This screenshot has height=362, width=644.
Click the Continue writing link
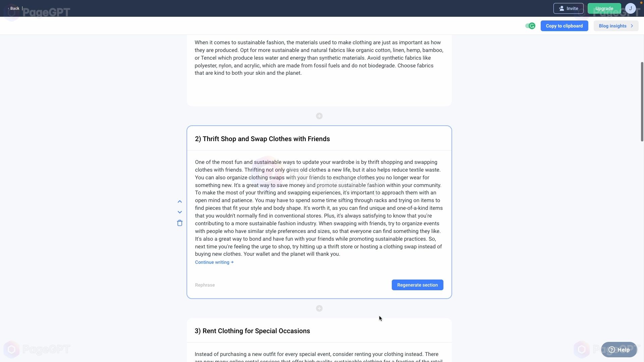click(x=214, y=262)
